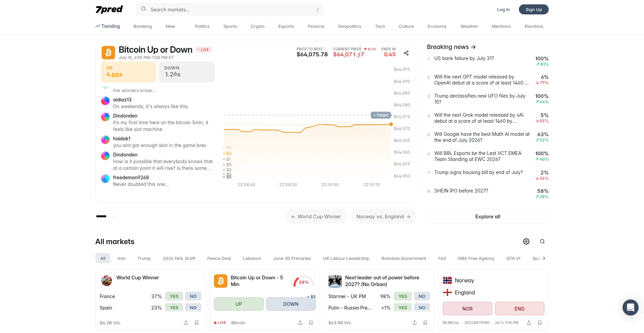Focus the Search markets field
Viewport: 644px width, 333px height.
tap(229, 9)
